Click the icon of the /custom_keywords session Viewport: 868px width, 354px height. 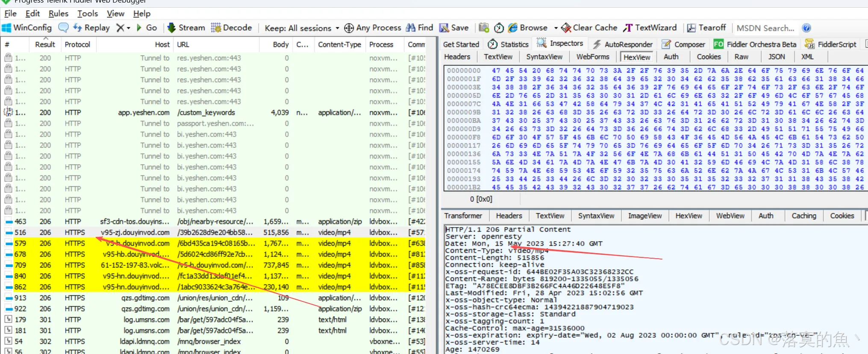(8, 112)
